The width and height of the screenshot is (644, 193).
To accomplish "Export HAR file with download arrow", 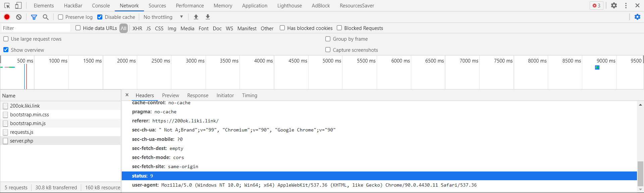I will click(x=208, y=17).
